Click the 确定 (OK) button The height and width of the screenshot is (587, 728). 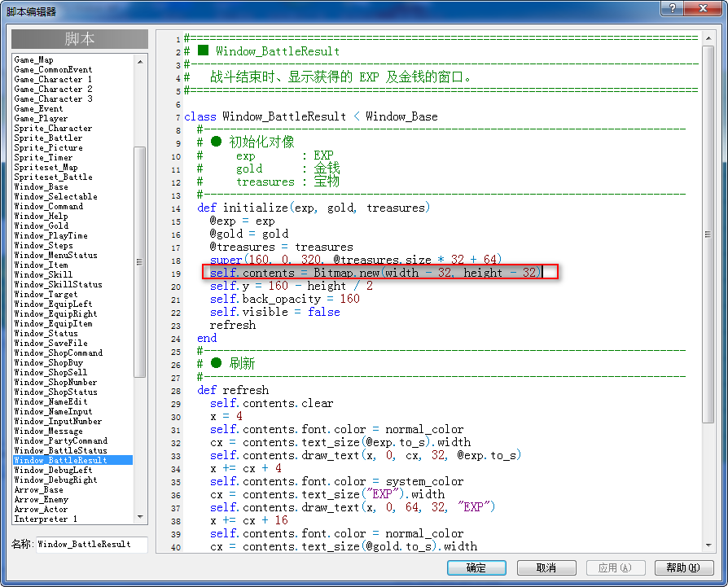476,567
